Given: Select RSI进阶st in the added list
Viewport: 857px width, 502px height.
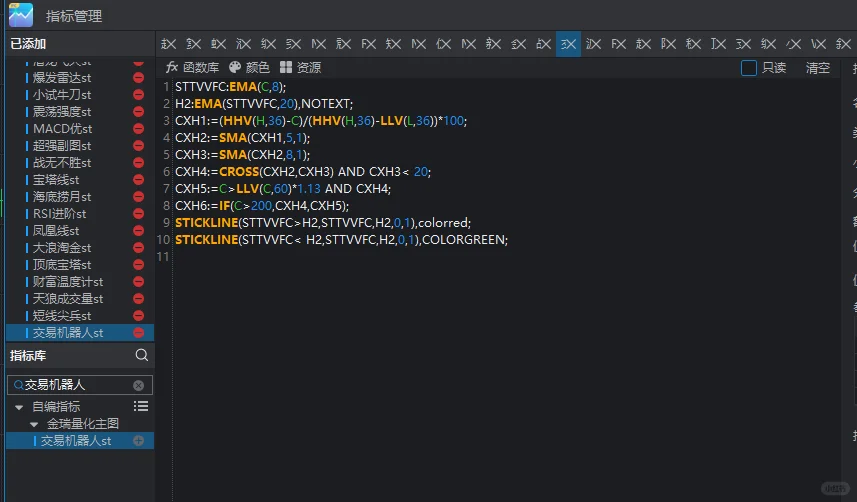Looking at the screenshot, I should coord(60,213).
